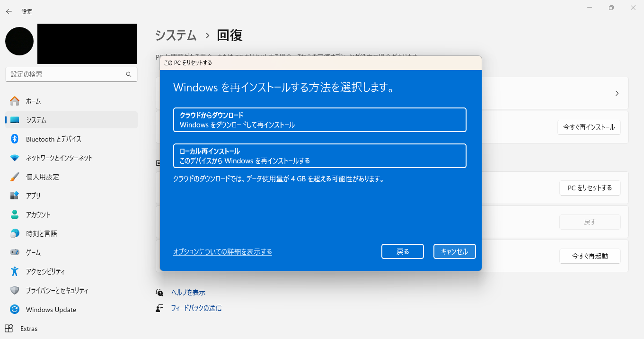This screenshot has width=644, height=339.
Task: Select システム in sidebar
Action: point(71,120)
